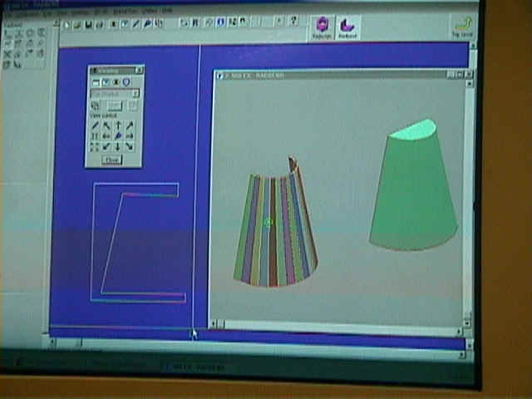Click the blue center icon in view control
This screenshot has width=532, height=399.
118,135
